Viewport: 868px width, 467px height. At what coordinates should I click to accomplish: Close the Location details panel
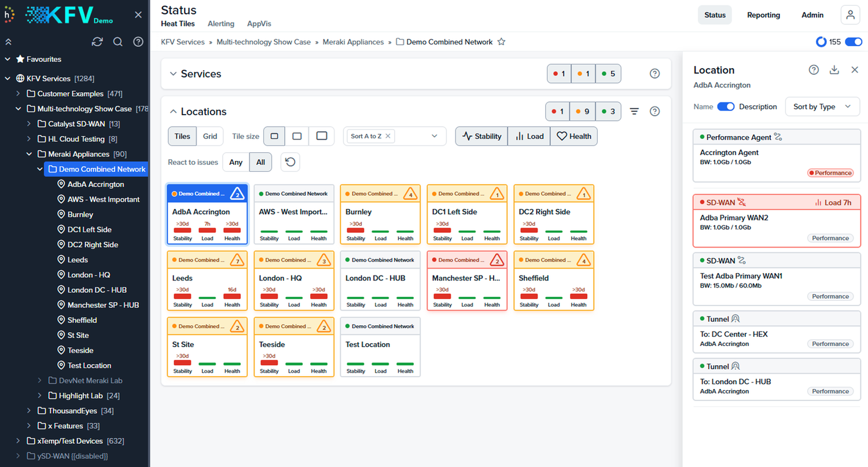855,69
